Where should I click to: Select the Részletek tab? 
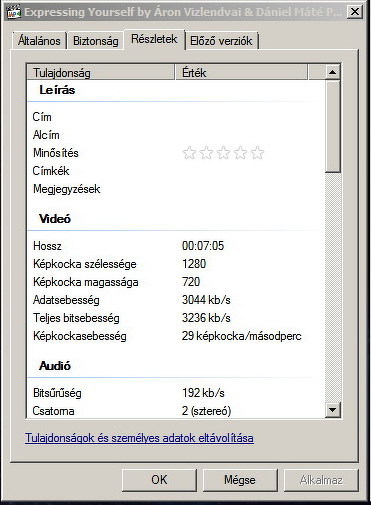point(154,39)
